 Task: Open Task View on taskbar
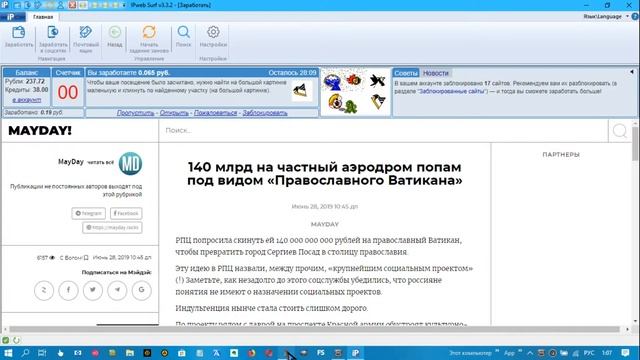(42, 353)
